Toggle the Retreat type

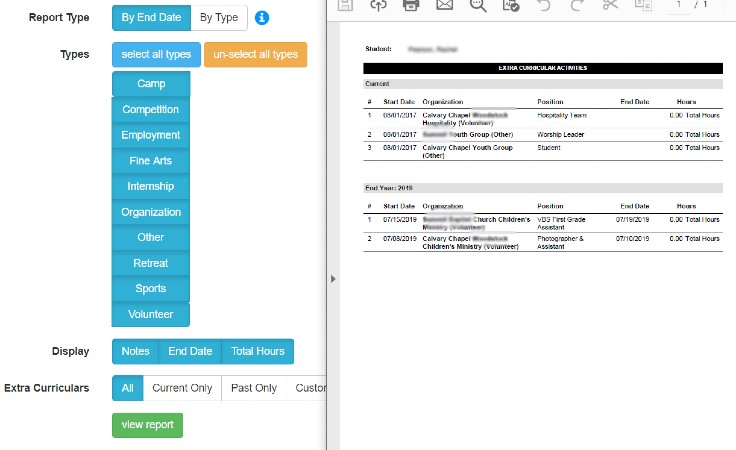151,263
